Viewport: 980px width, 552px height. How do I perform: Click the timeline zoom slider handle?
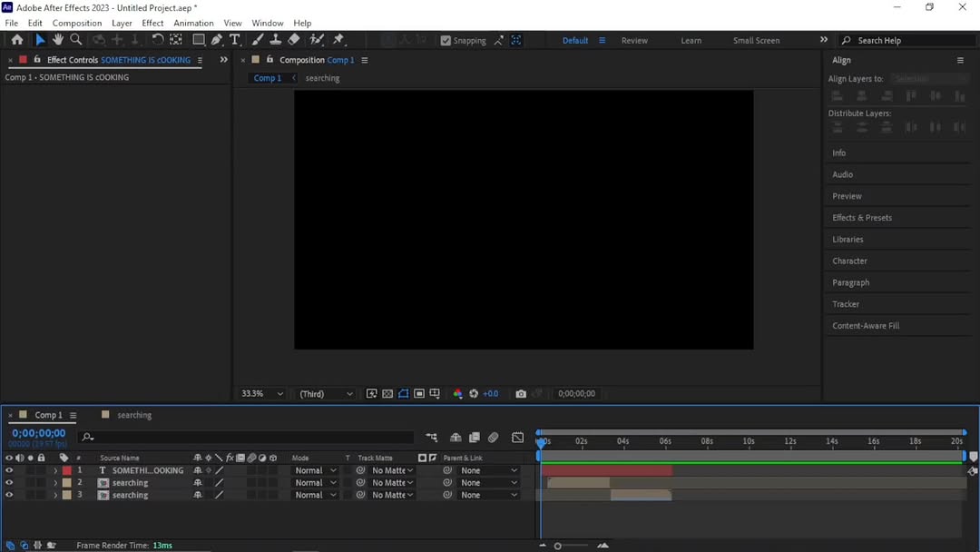point(558,546)
